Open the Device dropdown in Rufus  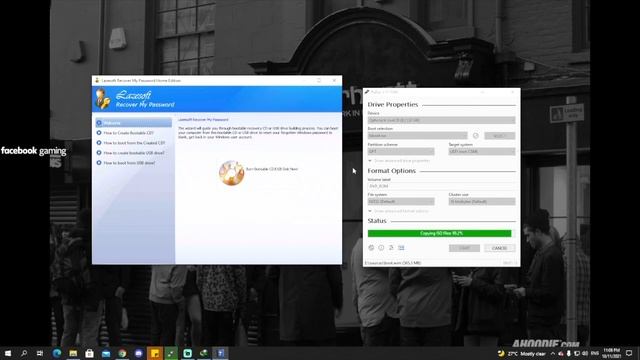coord(441,120)
